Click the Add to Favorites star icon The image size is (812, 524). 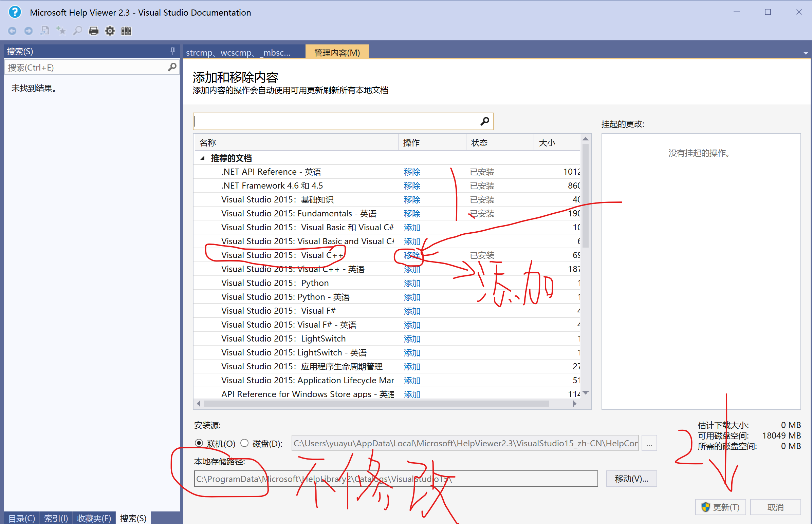(61, 31)
